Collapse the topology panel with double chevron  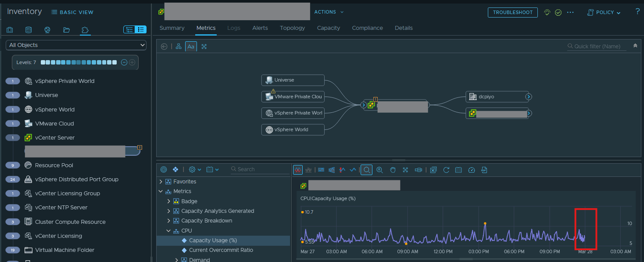[x=635, y=46]
